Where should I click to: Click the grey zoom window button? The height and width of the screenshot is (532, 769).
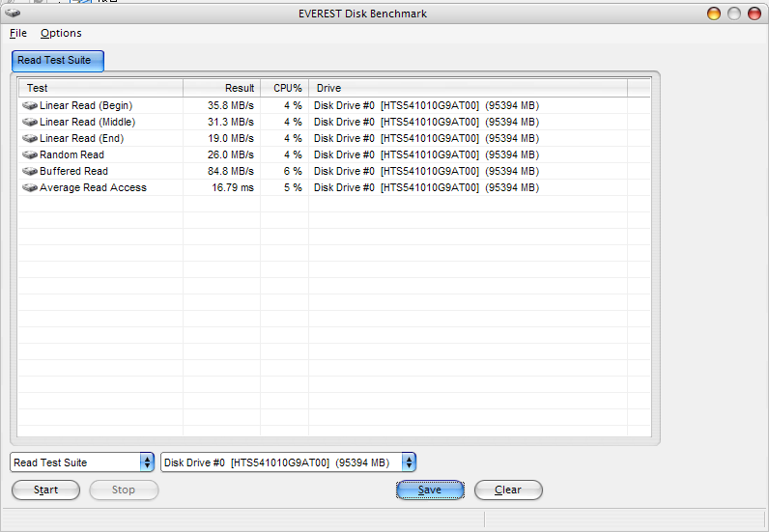pos(733,14)
